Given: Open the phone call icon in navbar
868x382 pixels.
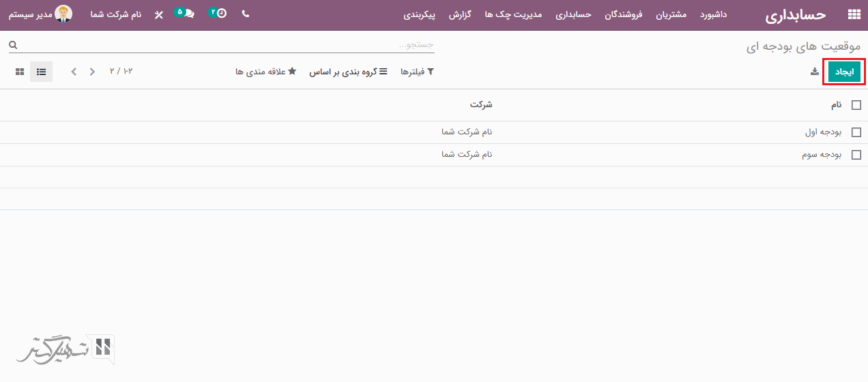Looking at the screenshot, I should point(246,14).
